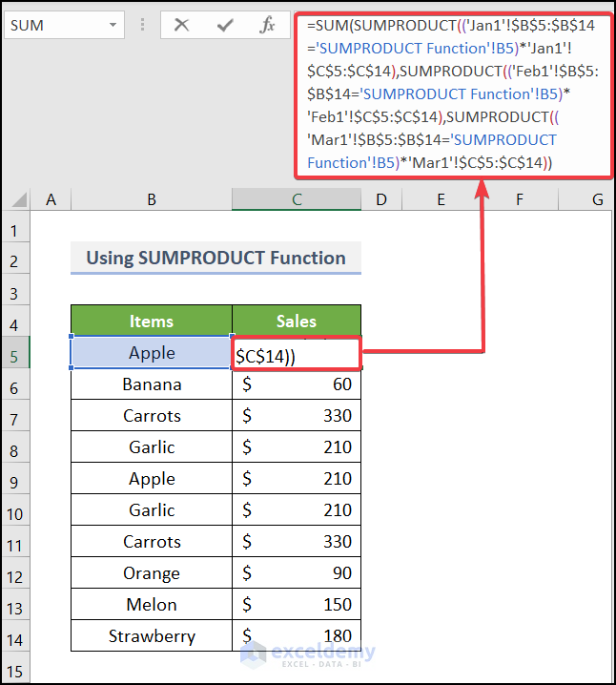Viewport: 616px width, 685px height.
Task: Click the Using SUMPRODUCT Function title cell
Action: [216, 258]
